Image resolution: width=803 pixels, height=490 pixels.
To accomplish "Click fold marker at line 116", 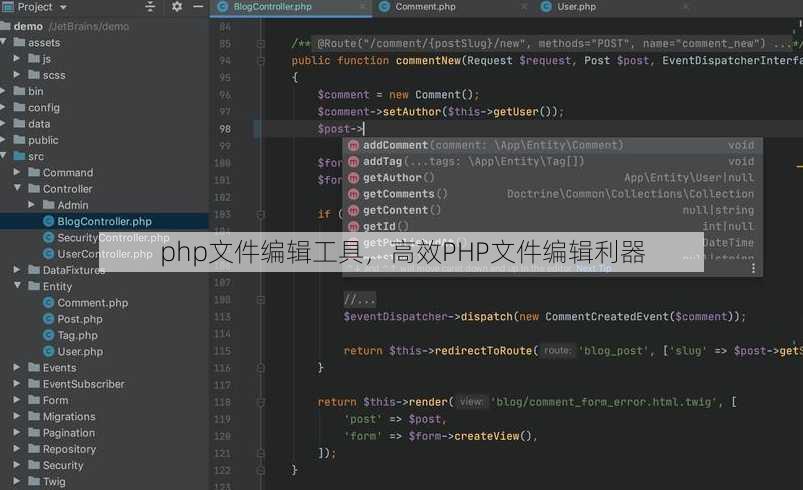I will tap(261, 368).
